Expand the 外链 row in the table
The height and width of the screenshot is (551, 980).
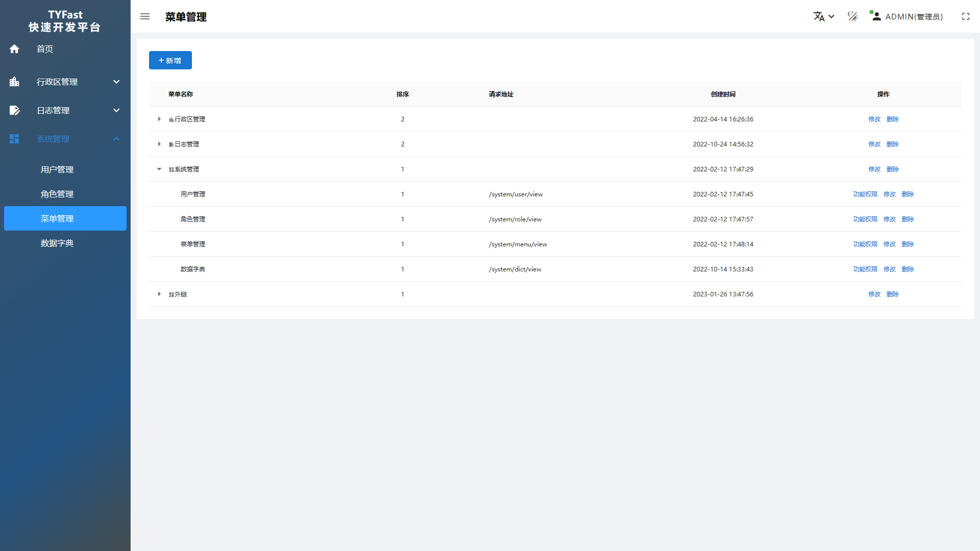(x=159, y=294)
